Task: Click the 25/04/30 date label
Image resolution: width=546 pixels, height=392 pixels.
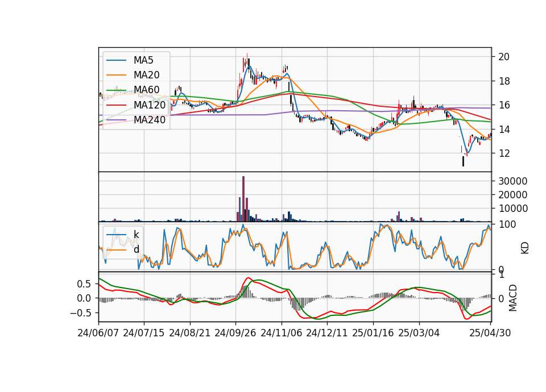Action: coord(490,333)
